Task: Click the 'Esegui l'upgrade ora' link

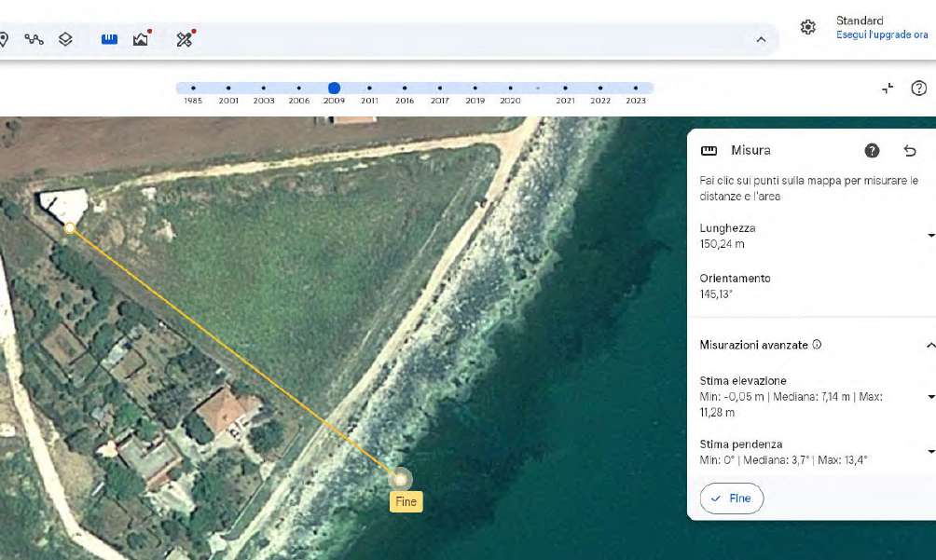Action: (881, 35)
